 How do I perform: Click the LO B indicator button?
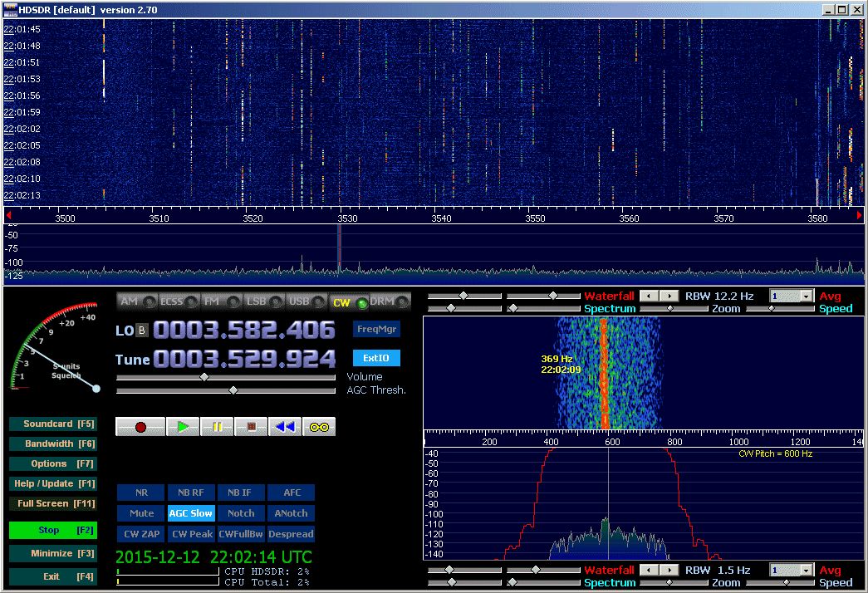click(x=142, y=331)
